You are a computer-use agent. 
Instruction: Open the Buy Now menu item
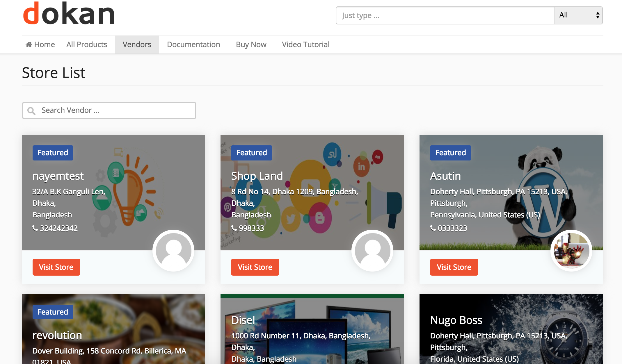pyautogui.click(x=251, y=44)
